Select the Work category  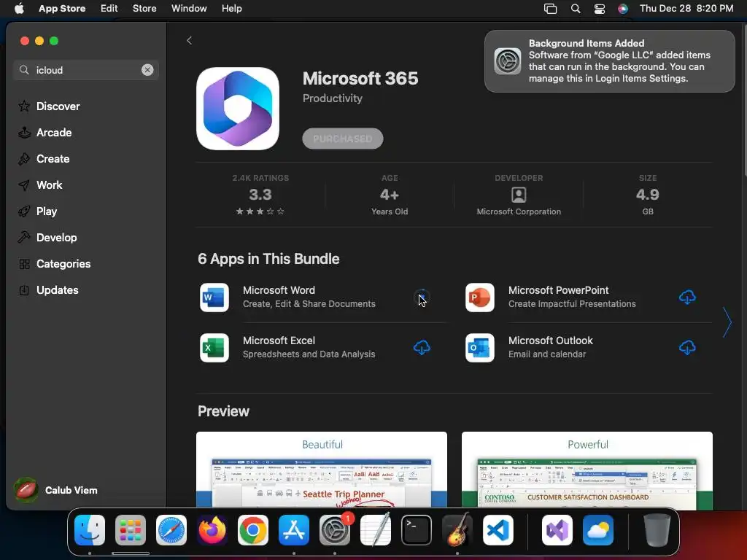[x=40, y=184]
